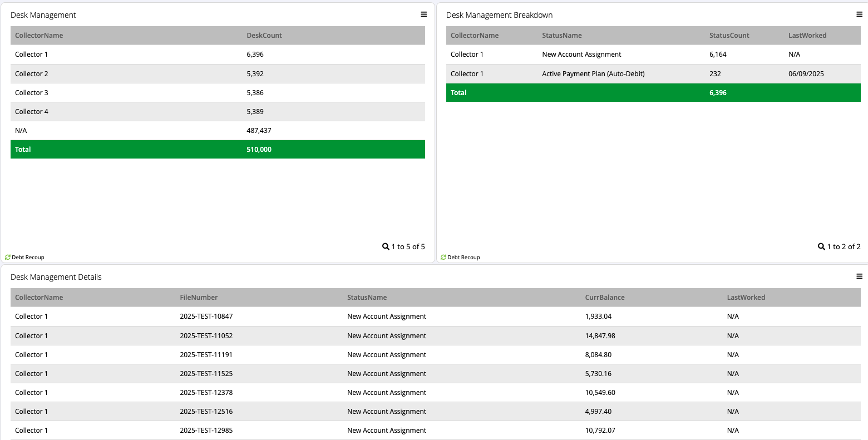This screenshot has height=440, width=868.
Task: Sort Breakdown table by StatusCount header
Action: click(729, 36)
